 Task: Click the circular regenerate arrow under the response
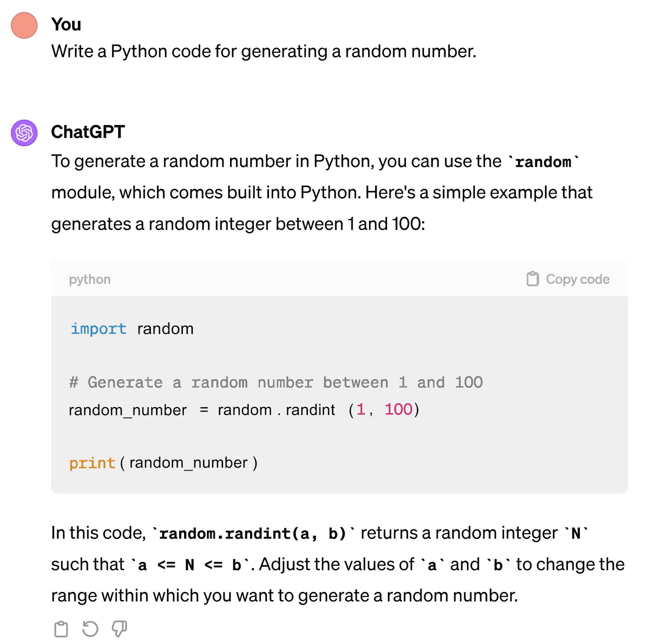tap(90, 628)
